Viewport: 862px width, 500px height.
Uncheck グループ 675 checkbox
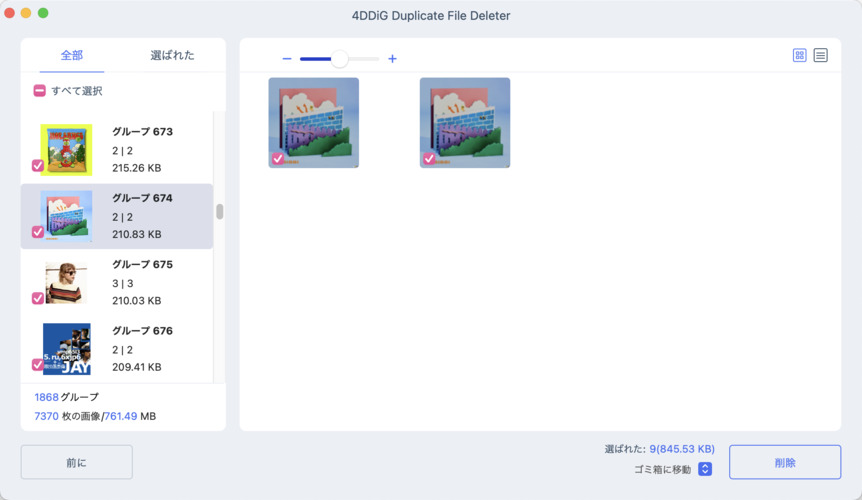pyautogui.click(x=38, y=298)
